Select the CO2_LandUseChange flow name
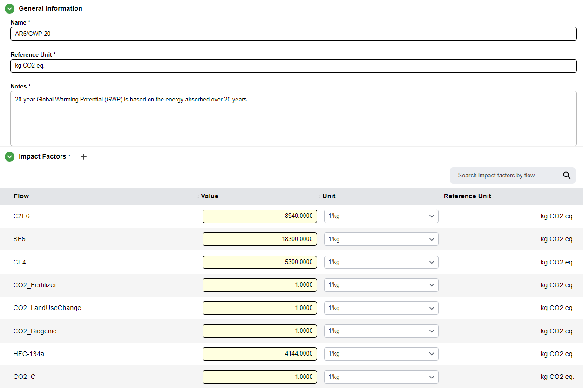This screenshot has height=392, width=583. pyautogui.click(x=47, y=308)
